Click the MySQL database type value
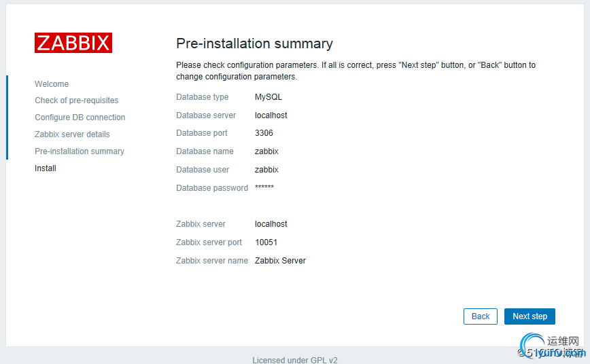590x364 pixels. click(268, 97)
